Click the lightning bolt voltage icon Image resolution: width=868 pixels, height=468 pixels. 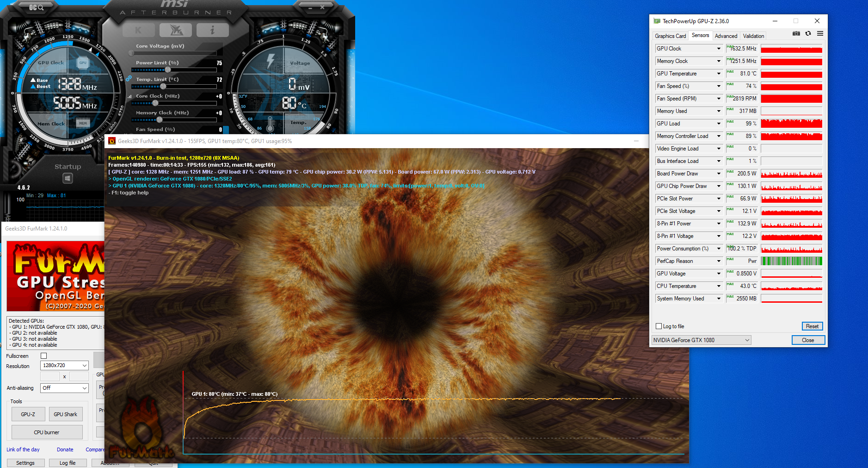click(x=271, y=61)
